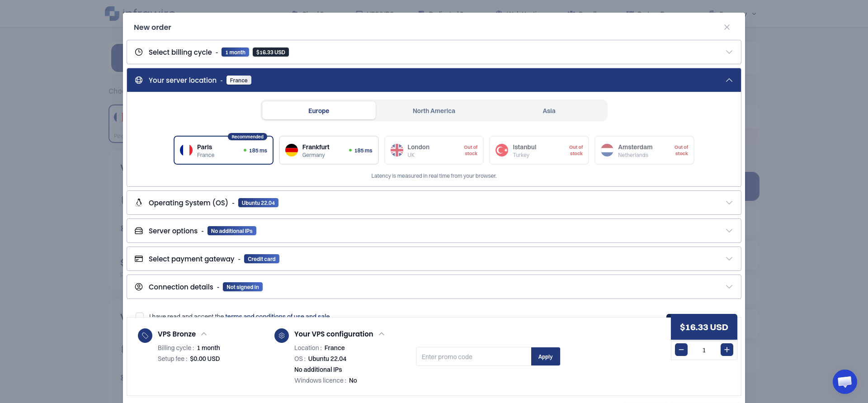The width and height of the screenshot is (868, 403).
Task: Expand the Server options section chevron
Action: (729, 231)
